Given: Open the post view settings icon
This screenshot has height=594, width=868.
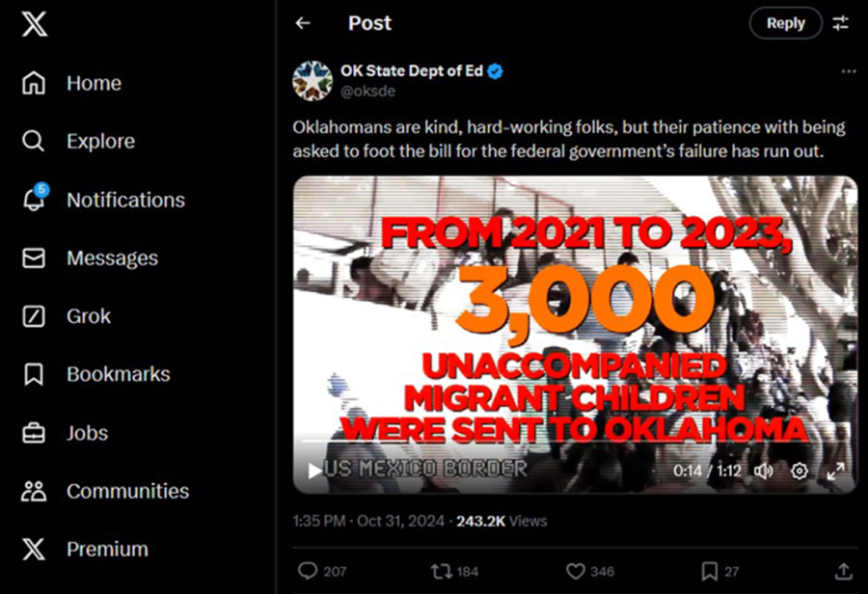Looking at the screenshot, I should 841,23.
